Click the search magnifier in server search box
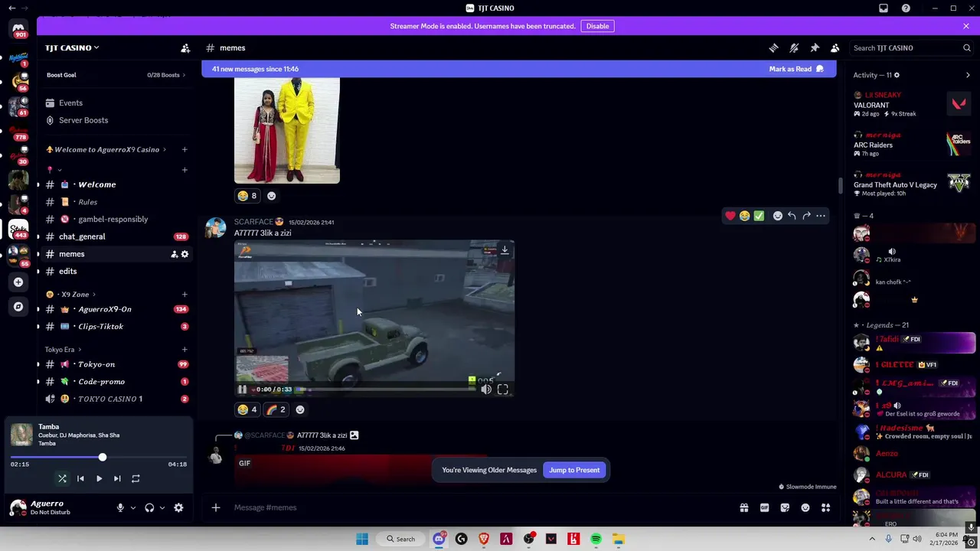Image resolution: width=980 pixels, height=551 pixels. click(x=967, y=47)
